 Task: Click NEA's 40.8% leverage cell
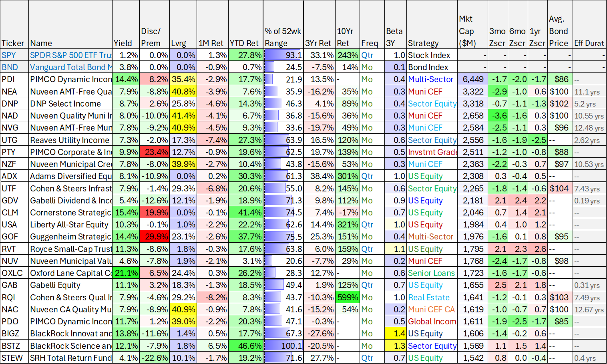pos(183,92)
